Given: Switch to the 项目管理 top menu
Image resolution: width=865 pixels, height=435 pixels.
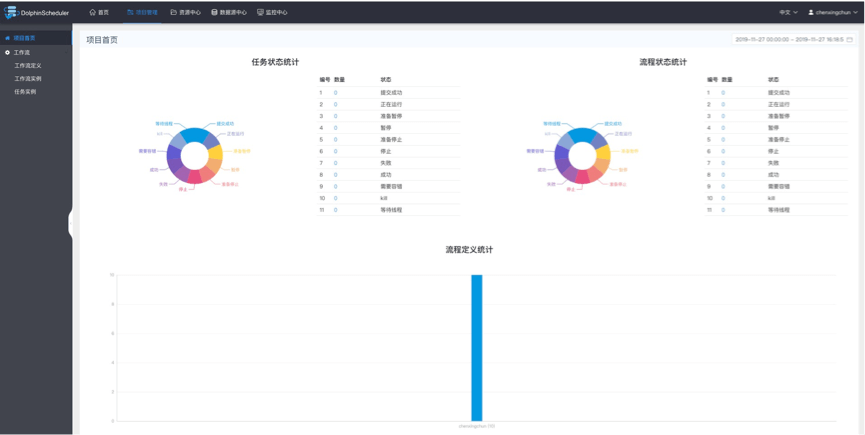Looking at the screenshot, I should pos(142,13).
